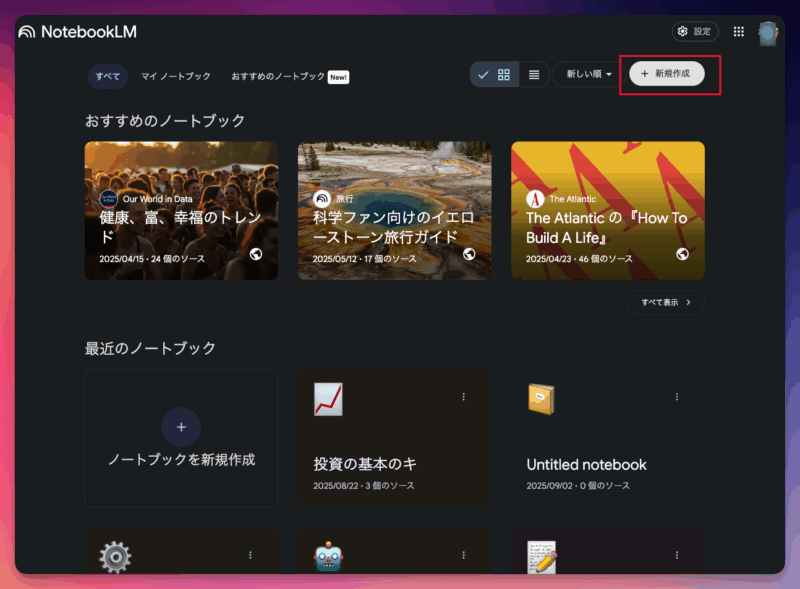Click the memo pencil emoji notebook icon
The width and height of the screenshot is (800, 589).
542,557
